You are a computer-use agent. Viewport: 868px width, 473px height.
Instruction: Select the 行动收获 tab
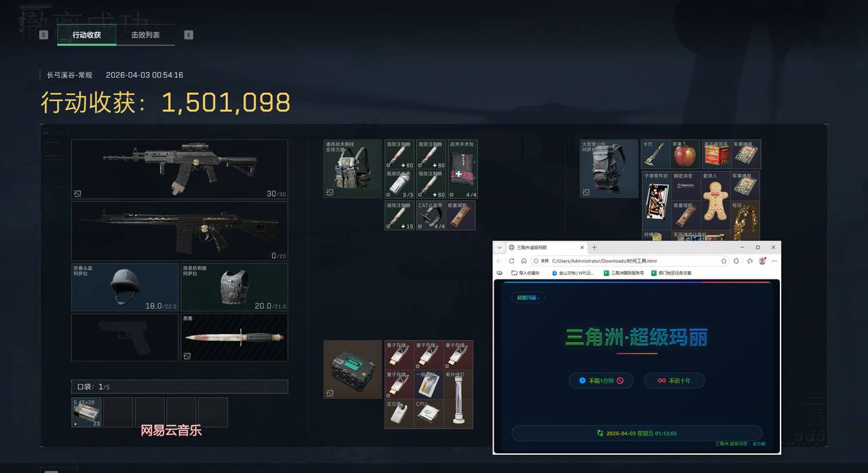point(87,35)
